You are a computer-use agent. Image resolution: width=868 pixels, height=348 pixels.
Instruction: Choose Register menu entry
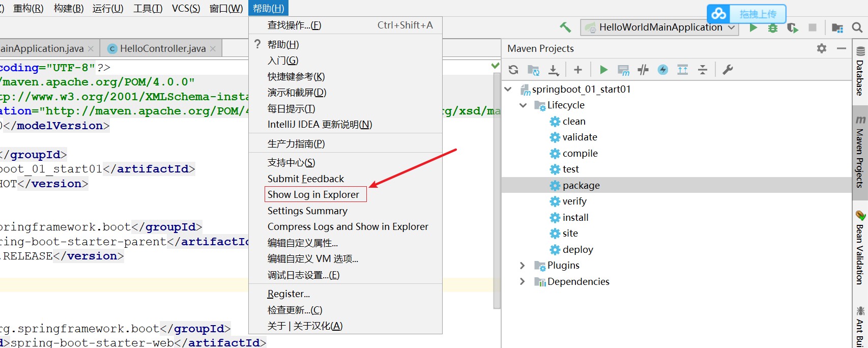coord(345,294)
